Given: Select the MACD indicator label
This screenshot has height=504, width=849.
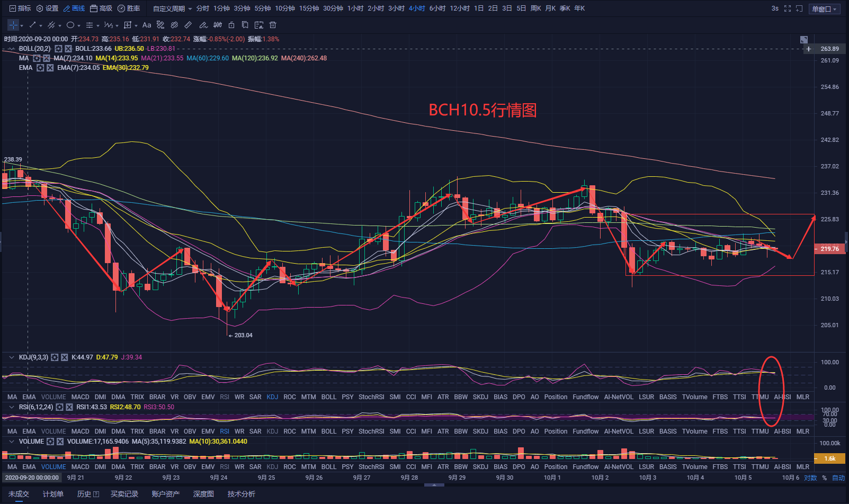Looking at the screenshot, I should (x=80, y=397).
